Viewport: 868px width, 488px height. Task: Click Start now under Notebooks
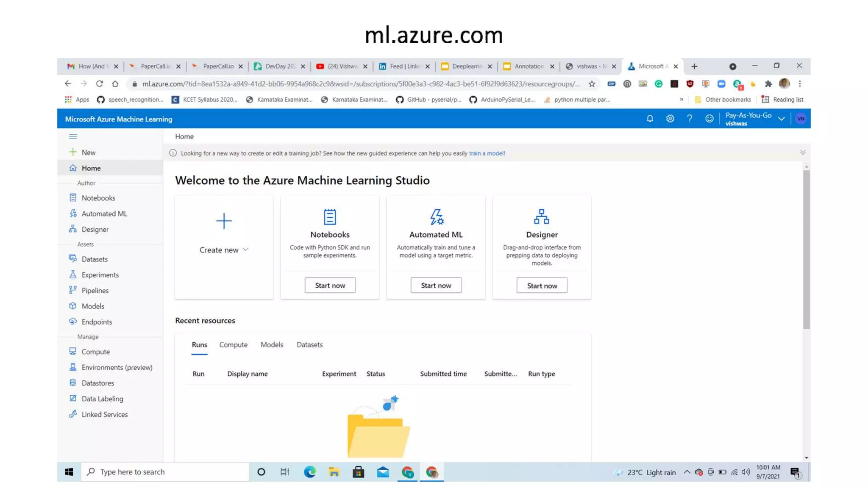330,285
